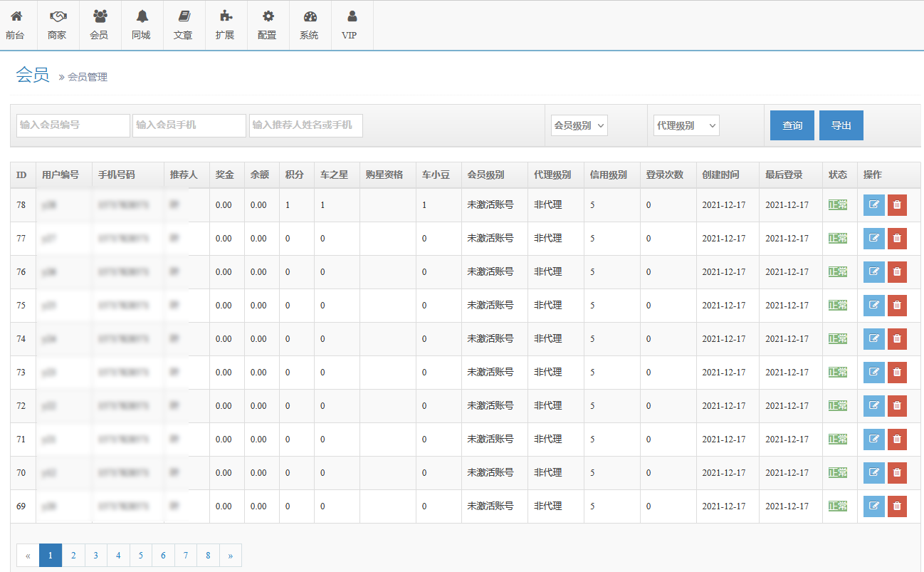This screenshot has height=572, width=924.
Task: Focus the 输入推荐人姓名或手机 input field
Action: click(x=305, y=125)
